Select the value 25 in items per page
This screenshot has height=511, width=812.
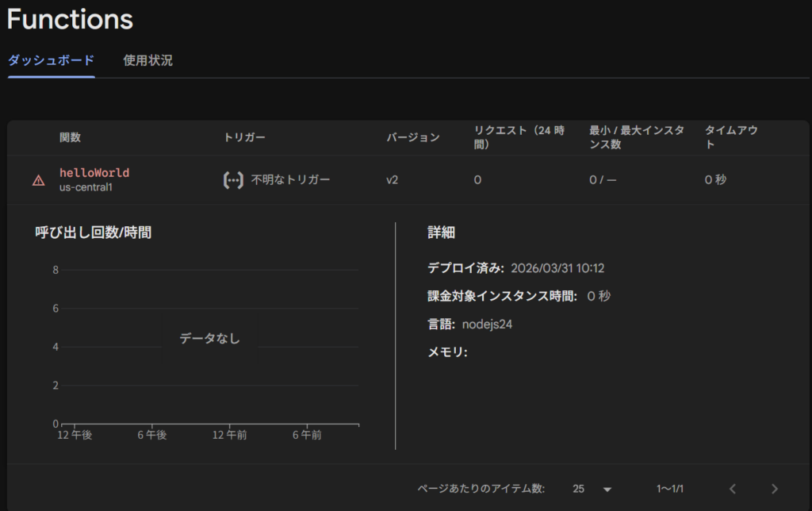click(x=579, y=489)
